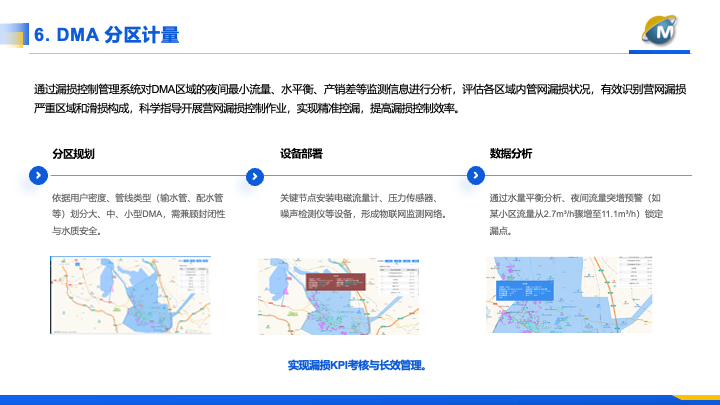This screenshot has width=720, height=405.
Task: Click the blue accent bar left of the title
Action: 24,35
